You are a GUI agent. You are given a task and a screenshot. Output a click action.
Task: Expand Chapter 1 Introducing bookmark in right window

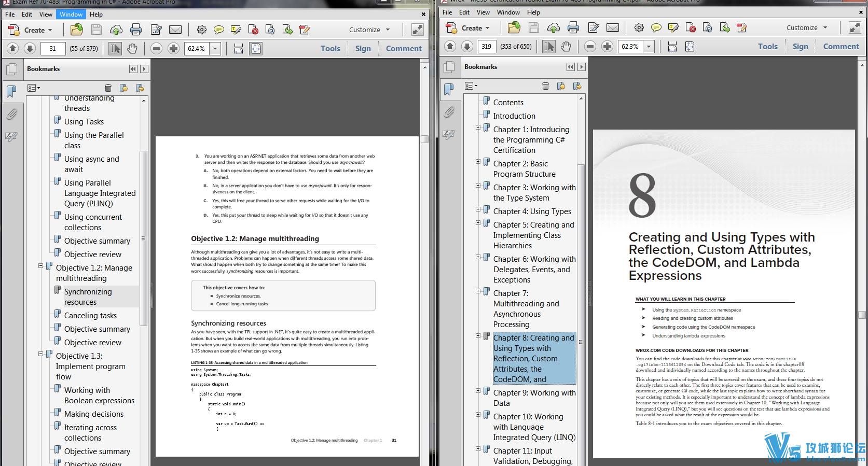[478, 128]
